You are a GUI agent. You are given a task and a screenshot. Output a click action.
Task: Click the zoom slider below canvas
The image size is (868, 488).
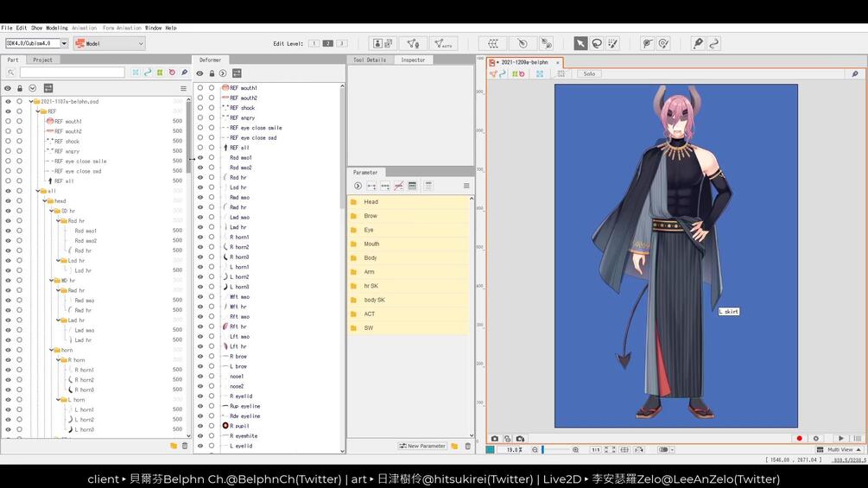click(555, 450)
